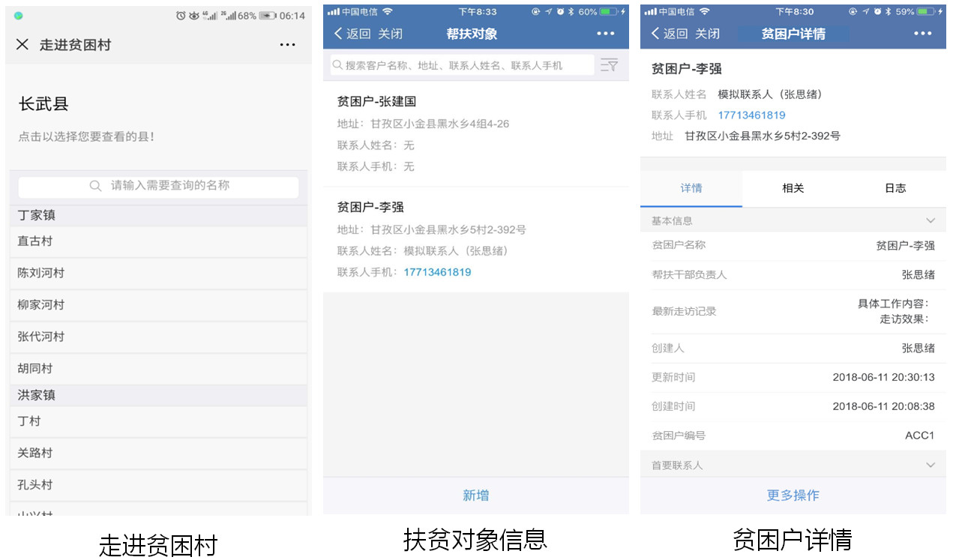This screenshot has height=560, width=953.
Task: Select village 胡同村
Action: 158,369
